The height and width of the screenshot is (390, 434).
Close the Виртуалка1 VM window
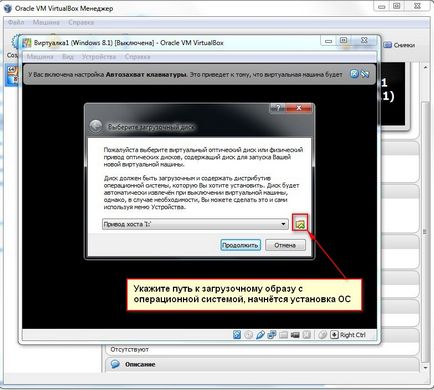click(x=364, y=41)
